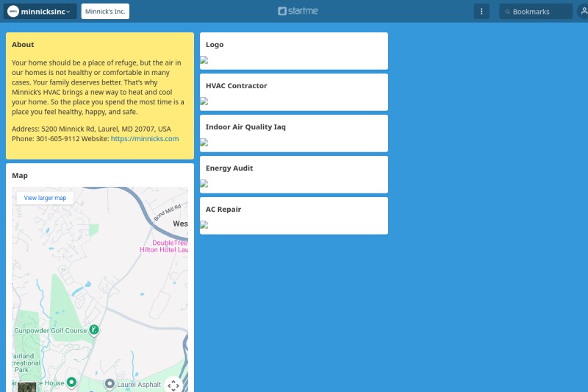Click the Indoor Air Quality Iaq title
This screenshot has height=392, width=588.
click(245, 126)
